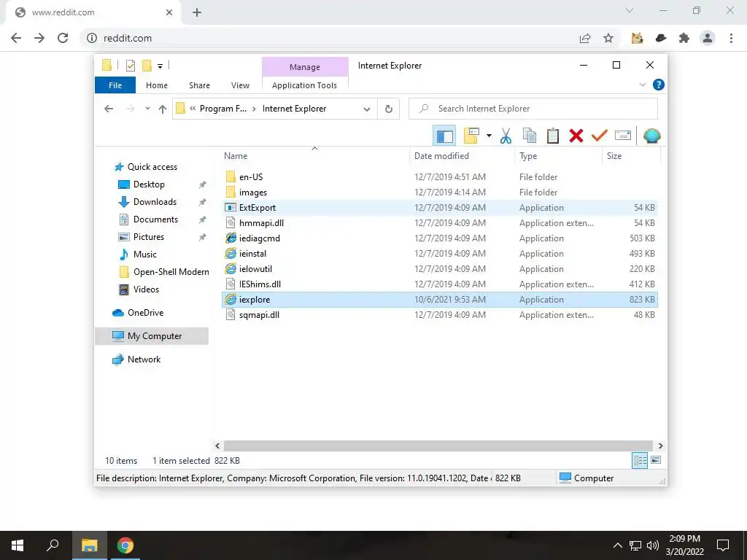Image resolution: width=747 pixels, height=560 pixels.
Task: Click the orange checkmark Properties icon
Action: click(600, 136)
